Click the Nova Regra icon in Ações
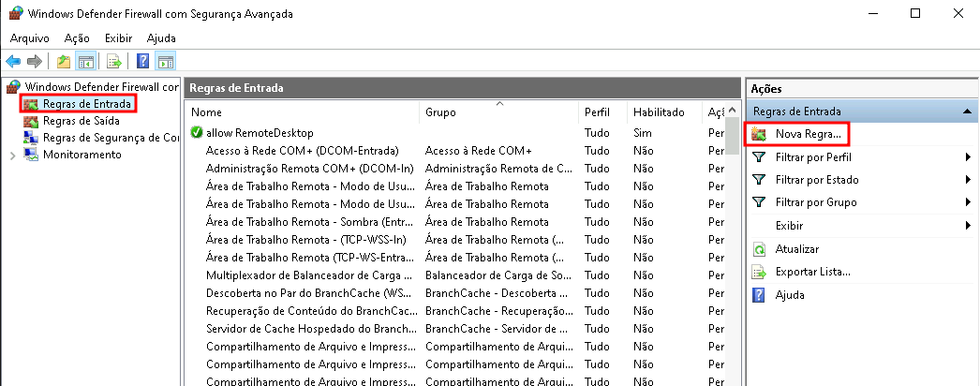 pyautogui.click(x=759, y=134)
